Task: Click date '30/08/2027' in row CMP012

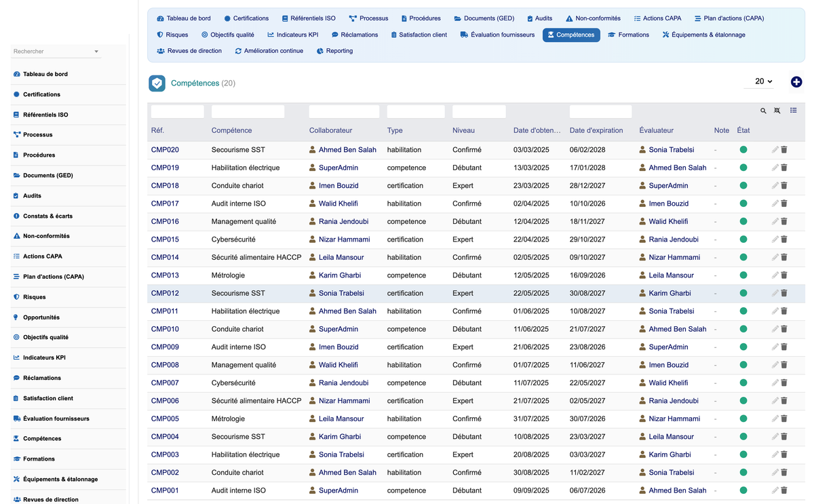Action: pyautogui.click(x=587, y=293)
